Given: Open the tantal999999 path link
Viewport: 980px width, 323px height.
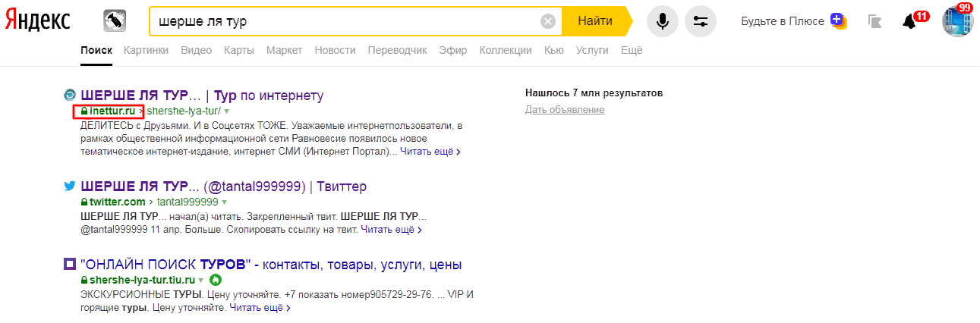Looking at the screenshot, I should click(187, 202).
